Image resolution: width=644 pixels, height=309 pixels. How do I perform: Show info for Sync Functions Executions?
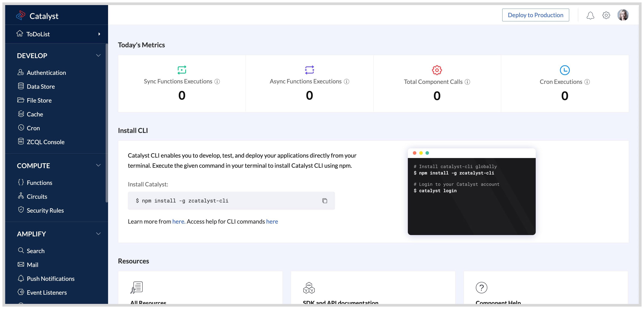pyautogui.click(x=217, y=81)
